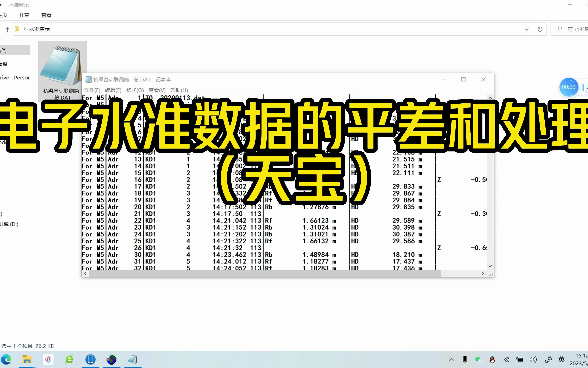
Task: Show hidden tray icons chevron
Action: coord(451,359)
